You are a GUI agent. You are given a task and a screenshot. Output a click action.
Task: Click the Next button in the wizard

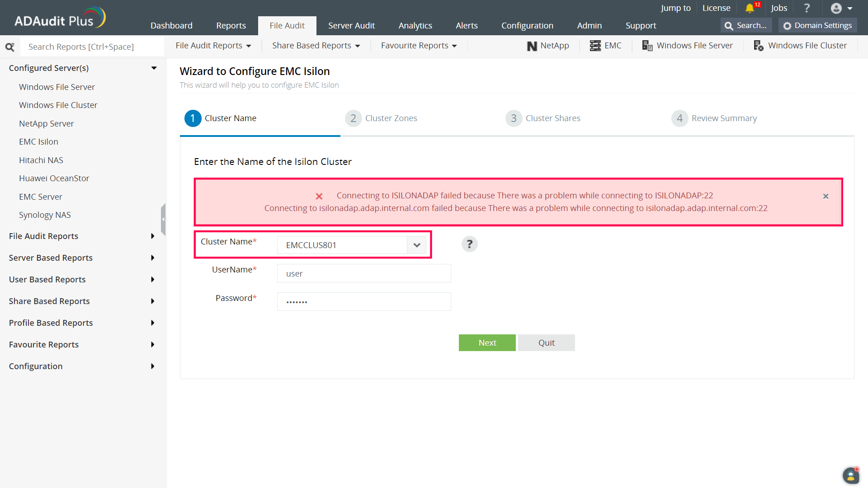point(487,343)
